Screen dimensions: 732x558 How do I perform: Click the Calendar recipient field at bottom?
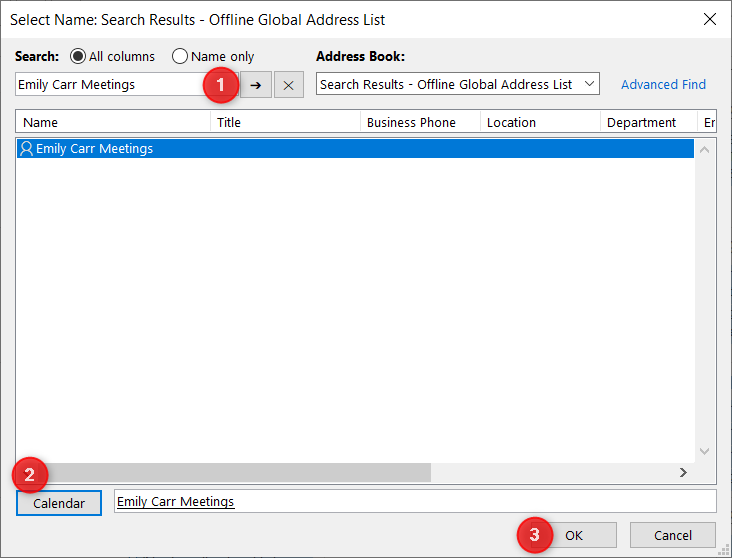[x=415, y=501]
